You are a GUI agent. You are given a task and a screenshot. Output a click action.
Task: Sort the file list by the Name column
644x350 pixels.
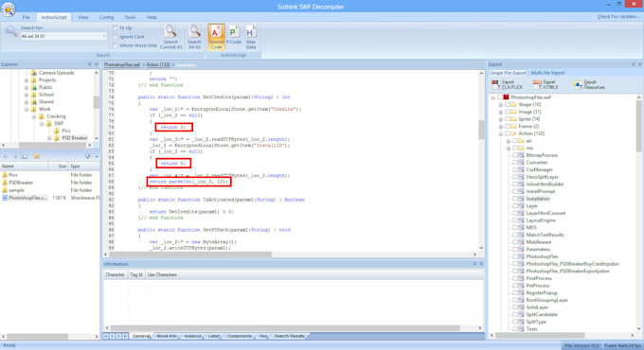point(24,166)
